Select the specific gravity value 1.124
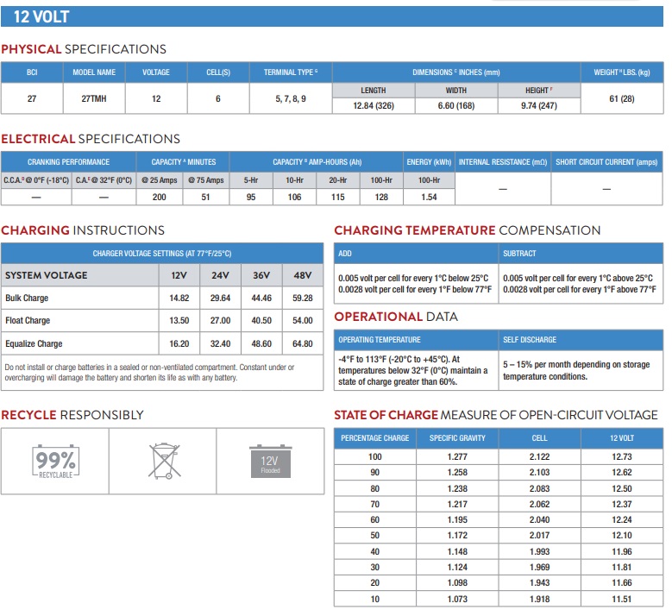Image resolution: width=672 pixels, height=616 pixels. (x=457, y=567)
